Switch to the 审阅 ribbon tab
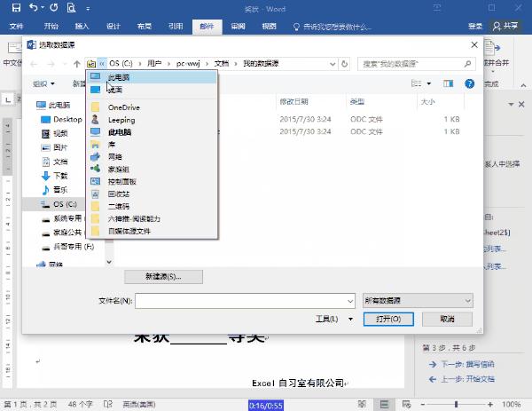The image size is (532, 411). click(x=238, y=26)
